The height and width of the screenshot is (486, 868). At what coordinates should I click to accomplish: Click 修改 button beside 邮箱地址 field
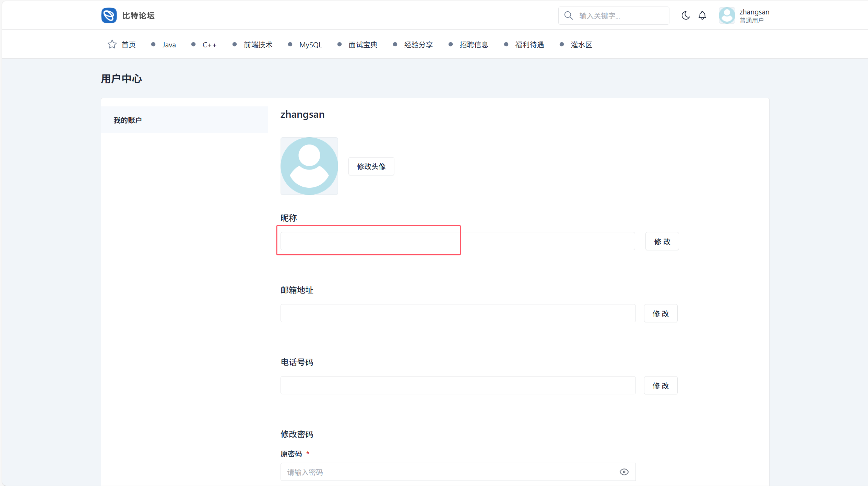(x=660, y=313)
